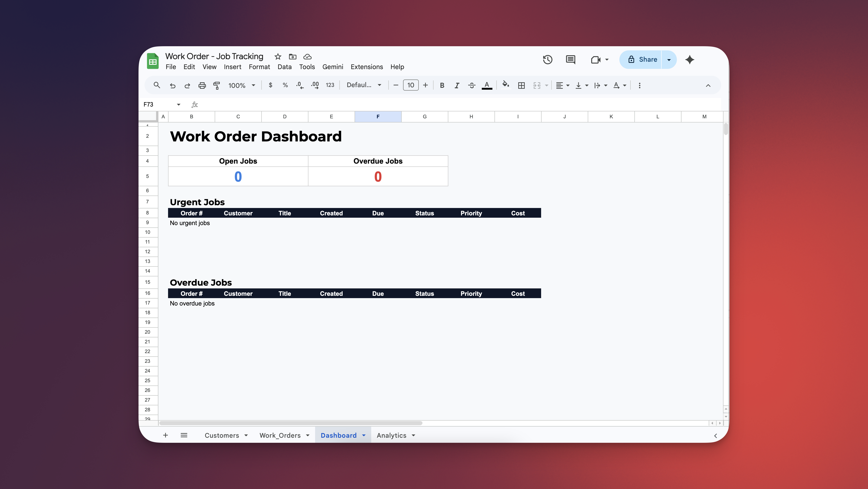868x489 pixels.
Task: Click the version history icon
Action: [548, 59]
